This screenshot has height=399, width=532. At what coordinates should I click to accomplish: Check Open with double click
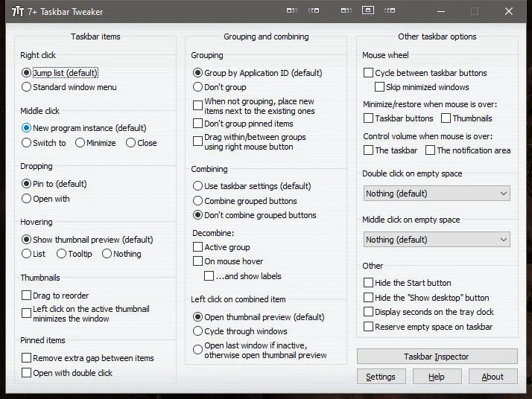pos(67,373)
